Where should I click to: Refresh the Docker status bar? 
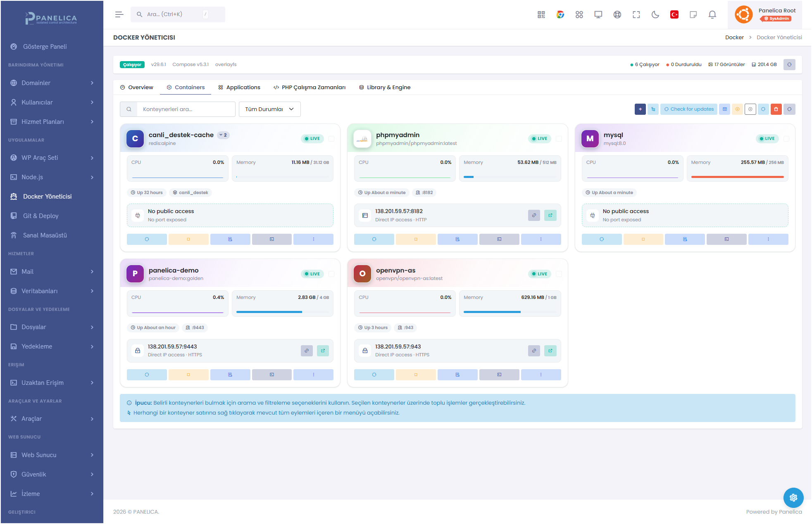click(x=789, y=64)
